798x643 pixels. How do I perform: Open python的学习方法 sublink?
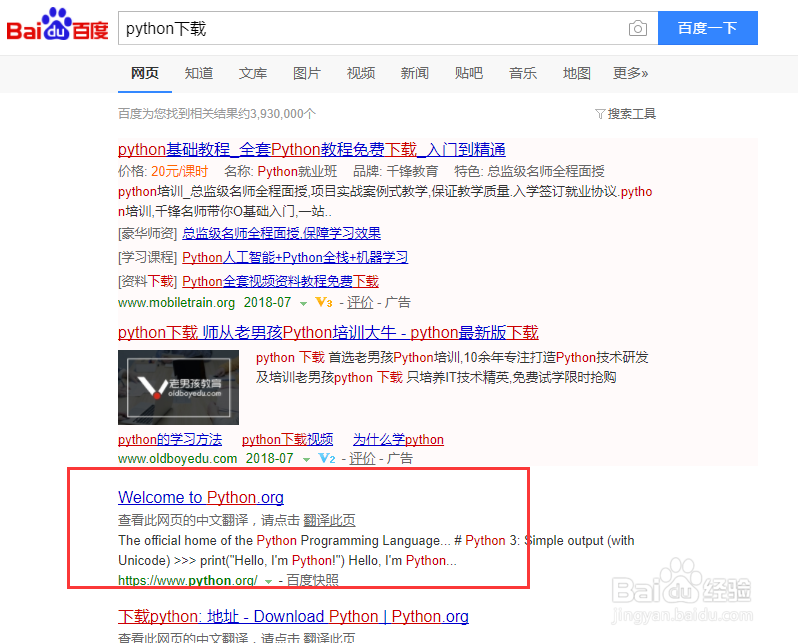click(x=170, y=439)
